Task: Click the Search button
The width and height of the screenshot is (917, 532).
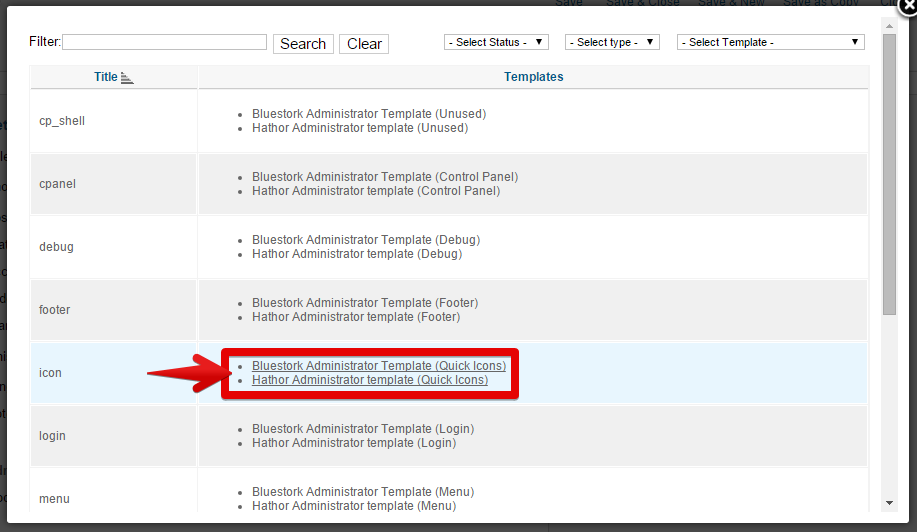Action: 303,44
